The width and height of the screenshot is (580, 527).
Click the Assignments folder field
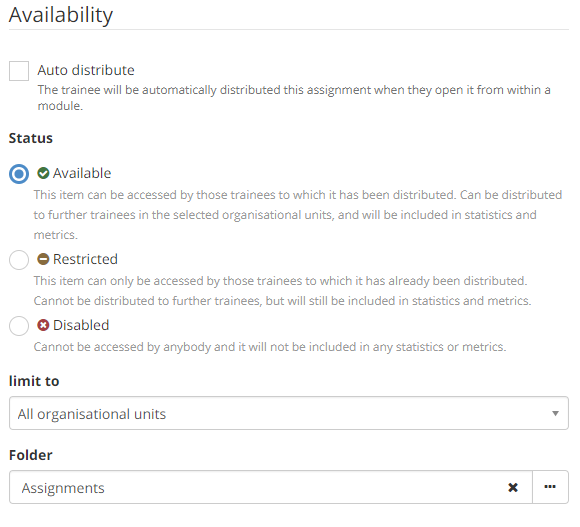point(271,487)
